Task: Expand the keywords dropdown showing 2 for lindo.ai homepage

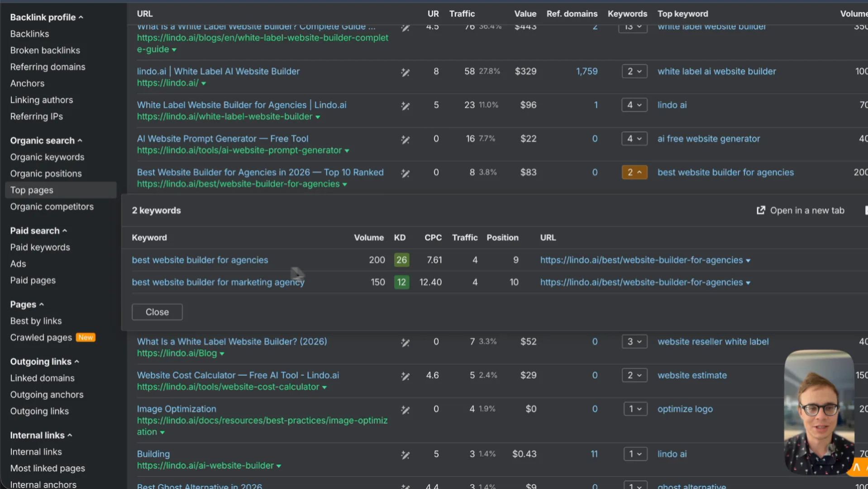Action: pos(634,71)
